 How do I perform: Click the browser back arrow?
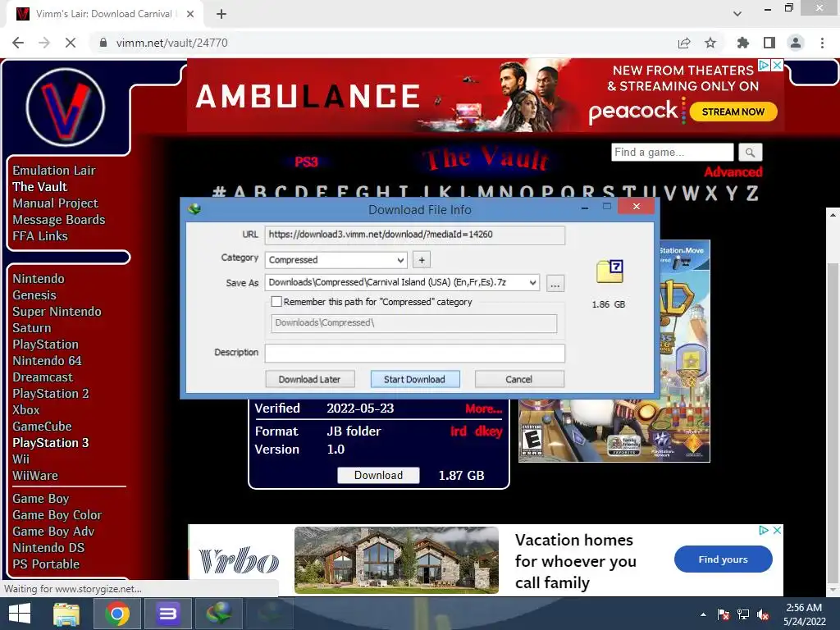click(18, 43)
